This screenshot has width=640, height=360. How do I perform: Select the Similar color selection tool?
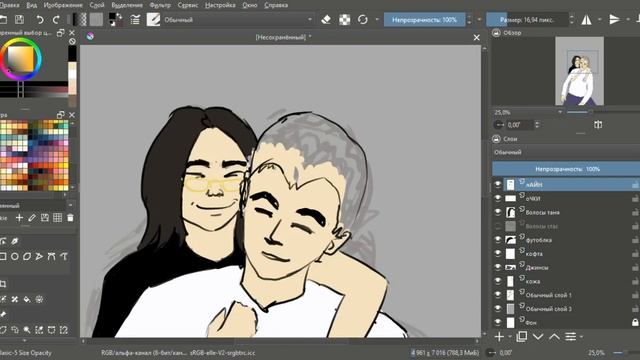pyautogui.click(x=39, y=329)
